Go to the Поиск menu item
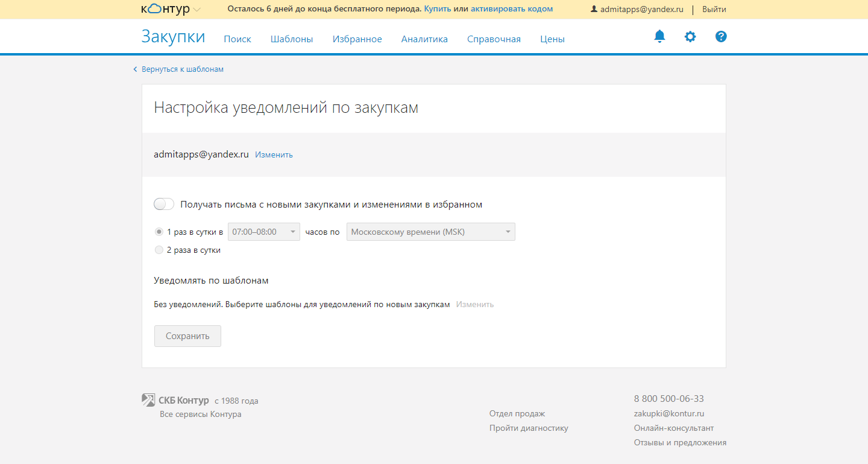868x464 pixels. tap(237, 39)
